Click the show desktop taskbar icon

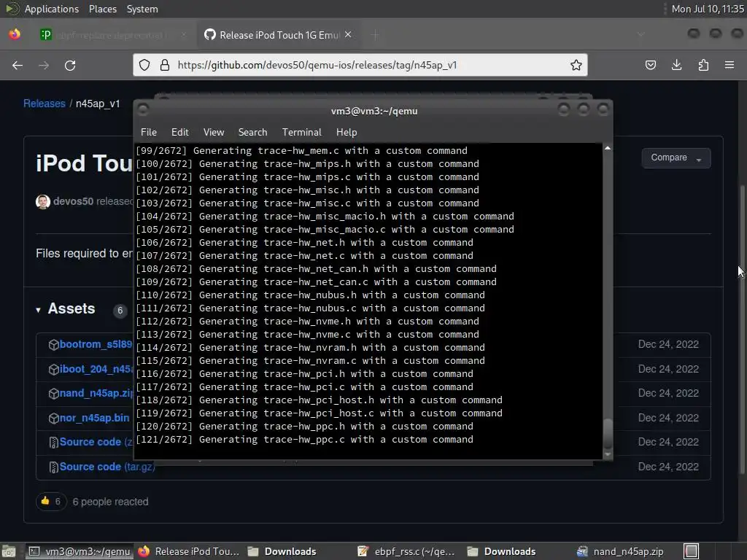click(x=9, y=551)
